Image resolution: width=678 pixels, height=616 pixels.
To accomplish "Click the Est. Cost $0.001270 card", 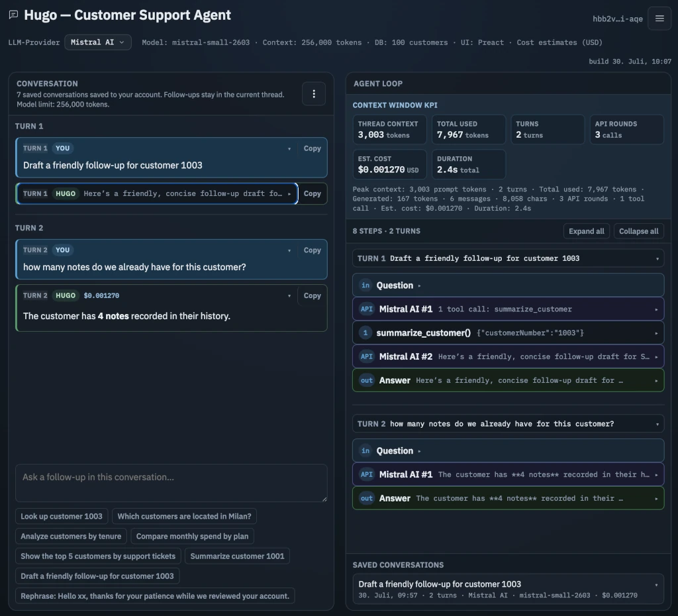I will coord(389,164).
